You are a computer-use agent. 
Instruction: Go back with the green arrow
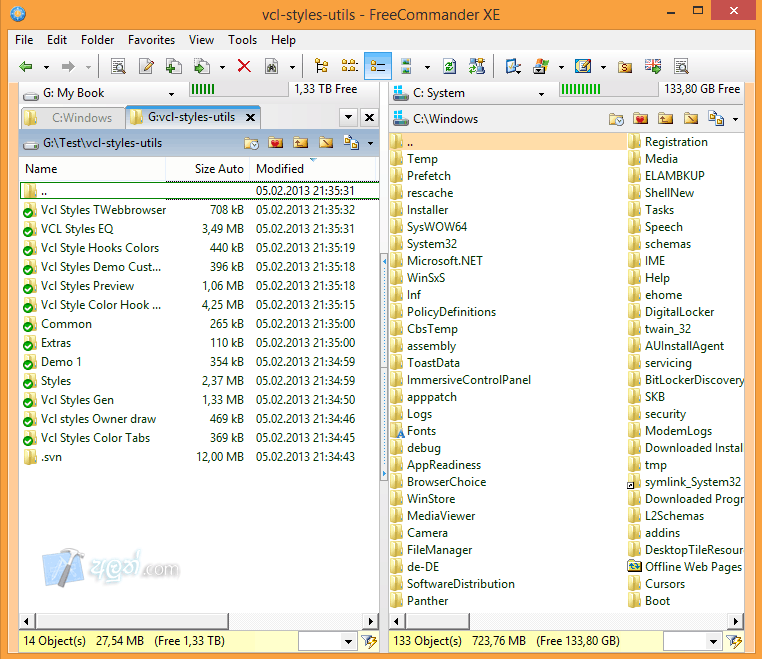click(x=26, y=67)
